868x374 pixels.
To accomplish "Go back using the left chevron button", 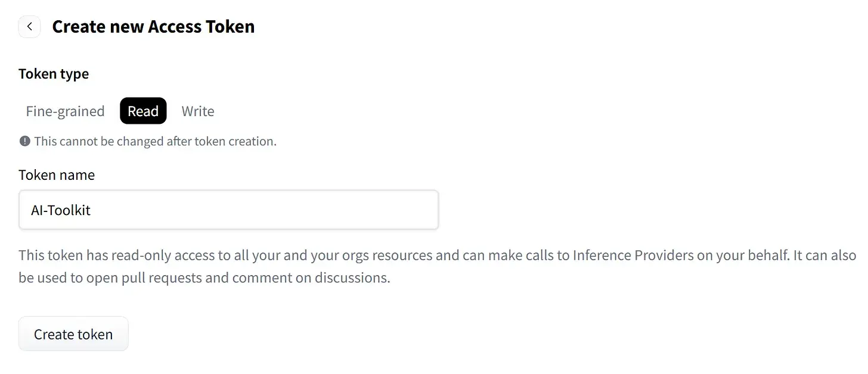I will [x=29, y=27].
